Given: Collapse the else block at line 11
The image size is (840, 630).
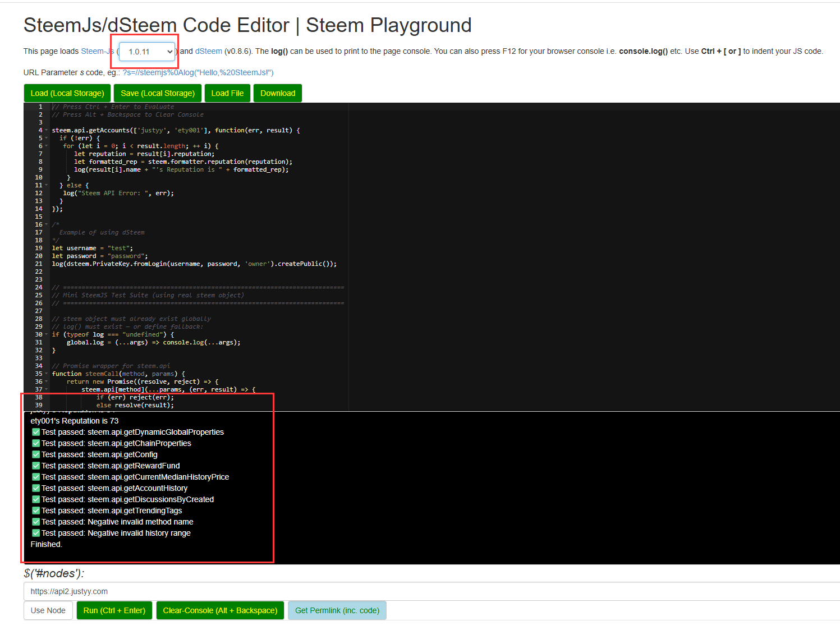Looking at the screenshot, I should tap(47, 185).
